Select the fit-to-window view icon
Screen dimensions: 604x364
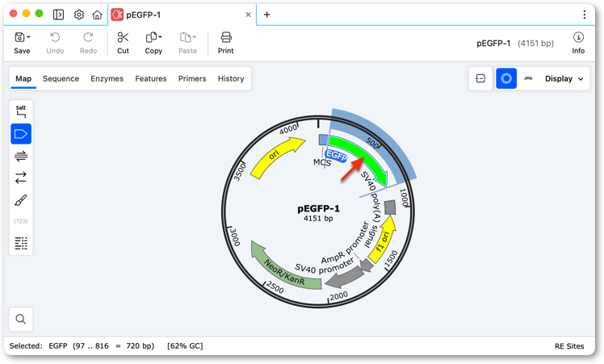tap(480, 78)
